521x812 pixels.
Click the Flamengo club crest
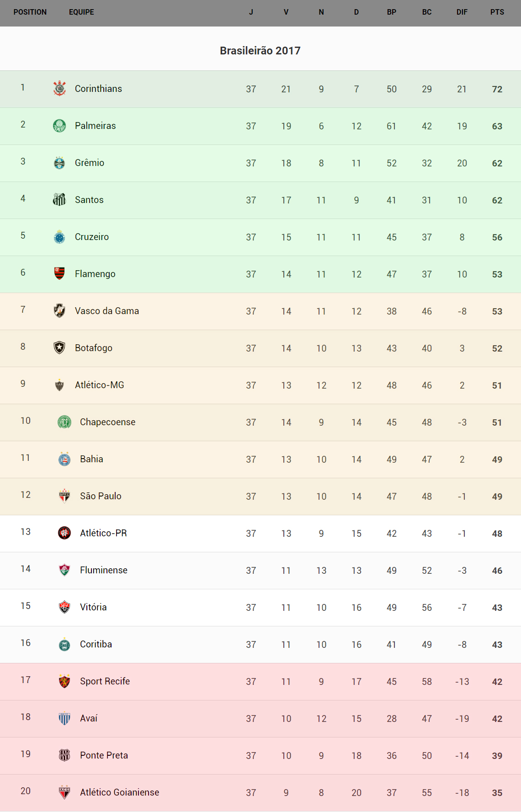click(59, 274)
